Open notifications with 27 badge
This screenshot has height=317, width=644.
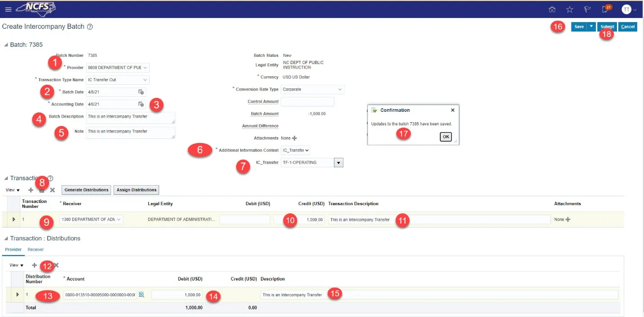(x=606, y=9)
